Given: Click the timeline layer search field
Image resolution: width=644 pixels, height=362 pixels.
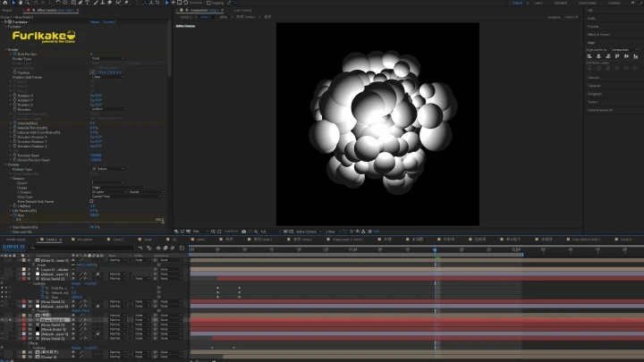Looking at the screenshot, I should coord(80,248).
